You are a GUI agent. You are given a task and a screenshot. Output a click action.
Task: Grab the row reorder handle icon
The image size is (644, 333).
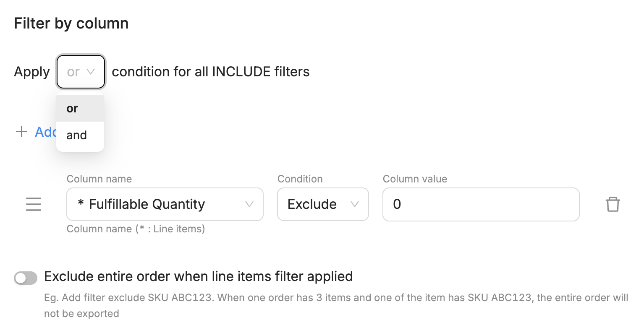34,204
